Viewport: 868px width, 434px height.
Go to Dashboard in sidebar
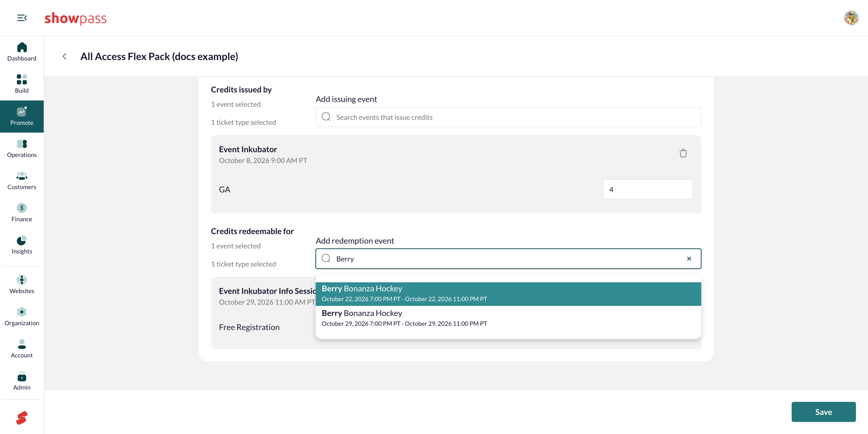click(22, 51)
